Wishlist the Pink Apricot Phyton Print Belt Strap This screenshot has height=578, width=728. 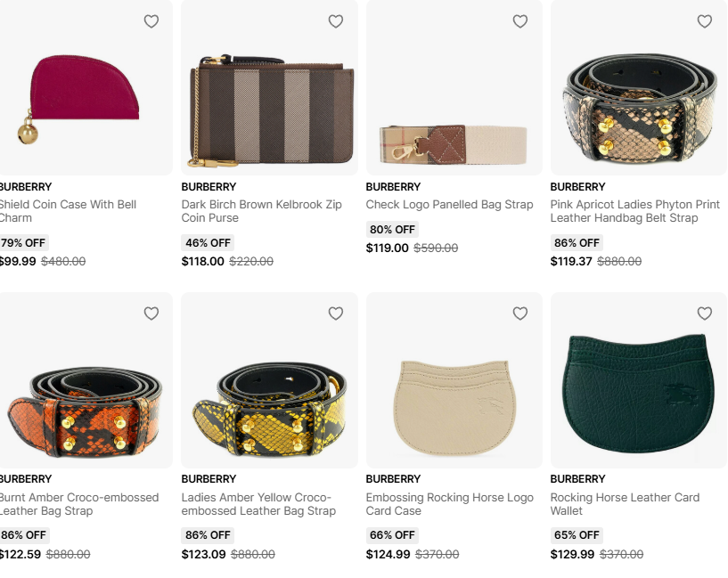coord(705,21)
